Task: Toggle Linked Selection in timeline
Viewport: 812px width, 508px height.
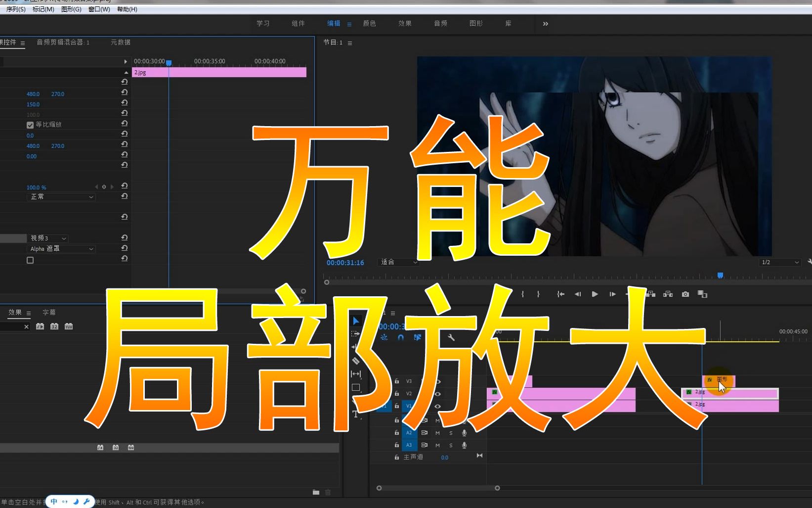Action: [418, 337]
